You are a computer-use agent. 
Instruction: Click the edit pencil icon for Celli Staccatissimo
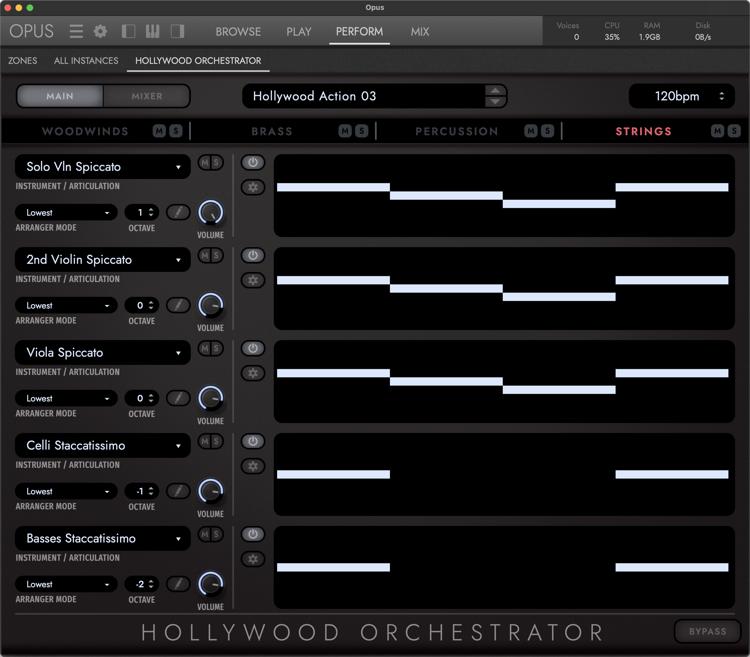(178, 491)
